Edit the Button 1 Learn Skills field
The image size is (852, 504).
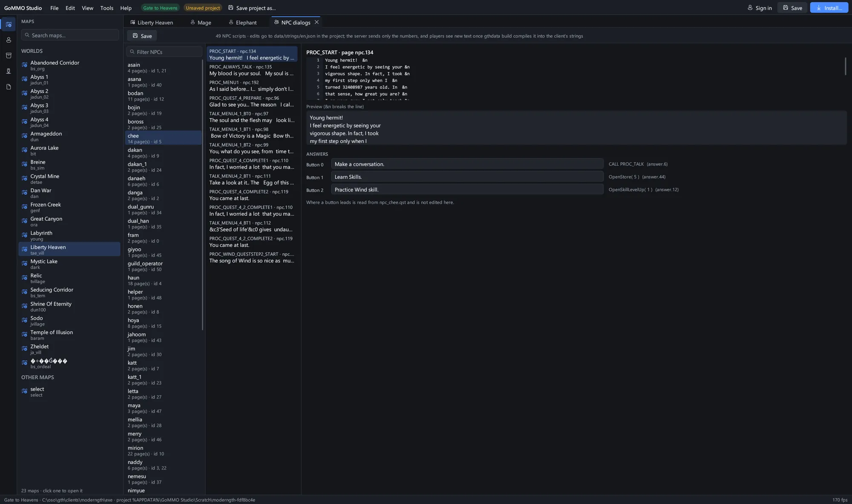pyautogui.click(x=467, y=177)
